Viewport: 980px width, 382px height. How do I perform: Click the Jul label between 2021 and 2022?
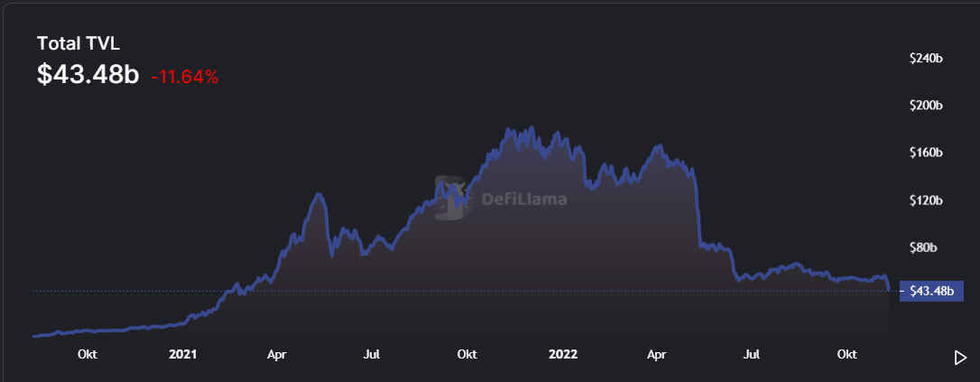pos(372,355)
